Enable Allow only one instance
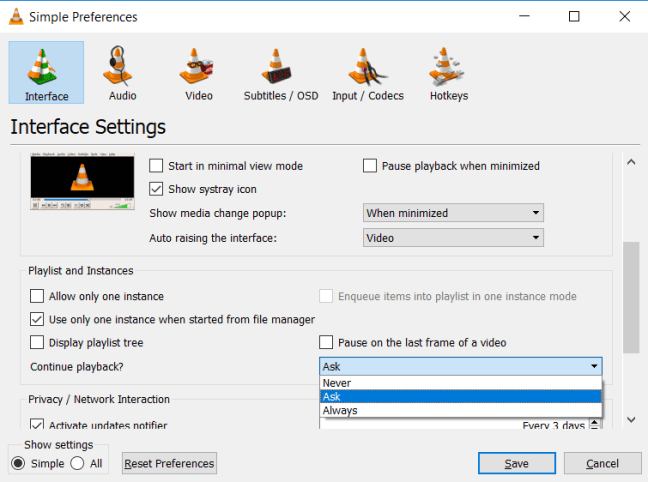The height and width of the screenshot is (482, 648). (x=38, y=296)
